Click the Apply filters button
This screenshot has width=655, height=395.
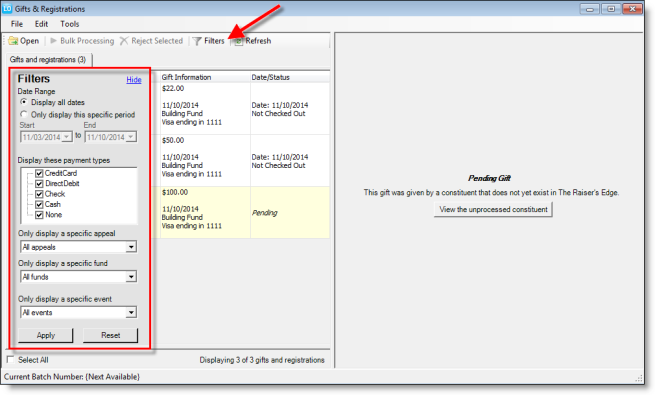point(46,335)
